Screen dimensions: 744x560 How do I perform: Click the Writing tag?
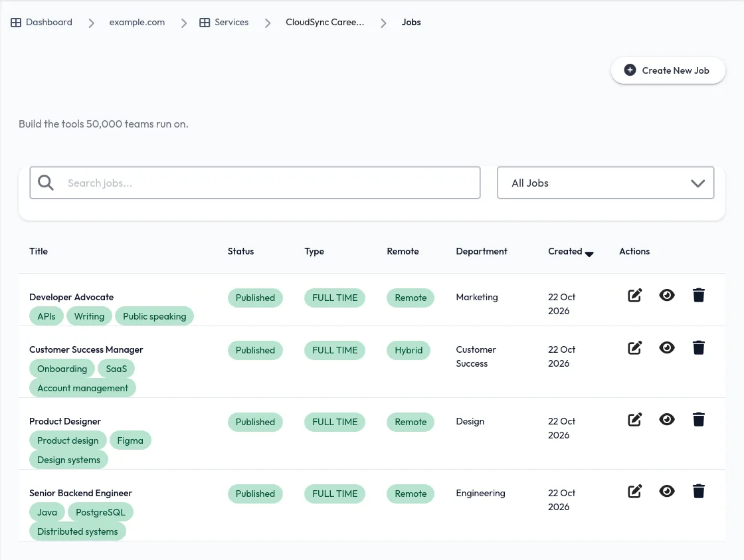(x=89, y=316)
